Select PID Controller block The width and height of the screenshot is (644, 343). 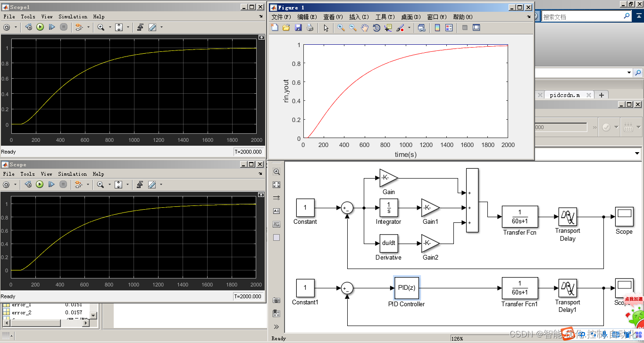(x=406, y=288)
